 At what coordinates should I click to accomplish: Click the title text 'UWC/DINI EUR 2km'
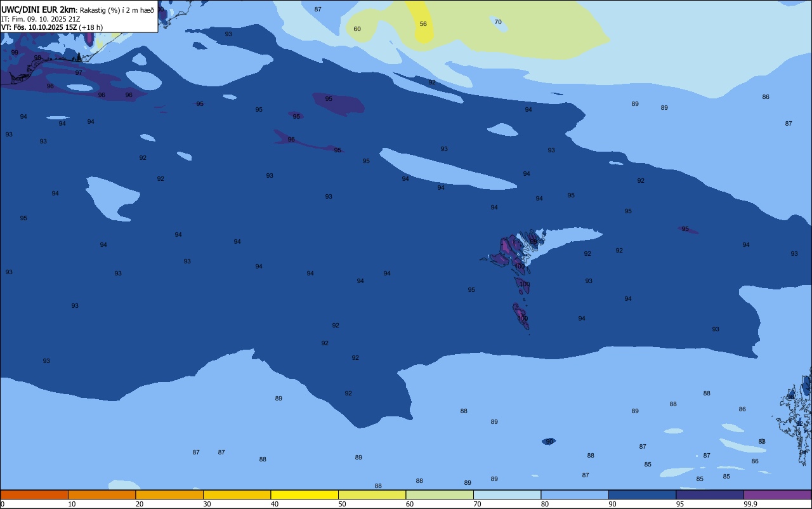click(39, 10)
